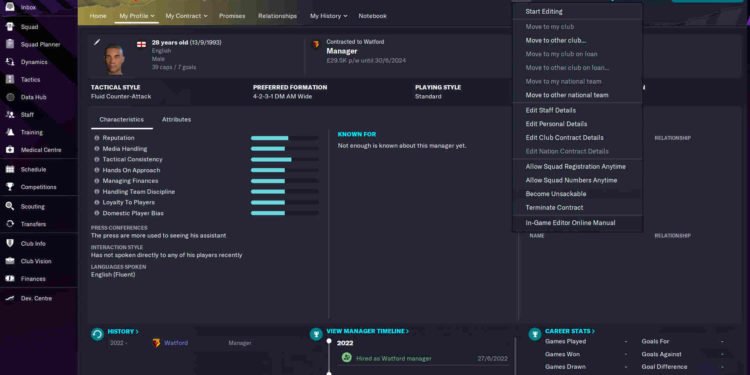Click the England flag icon
The width and height of the screenshot is (750, 375).
[x=142, y=44]
